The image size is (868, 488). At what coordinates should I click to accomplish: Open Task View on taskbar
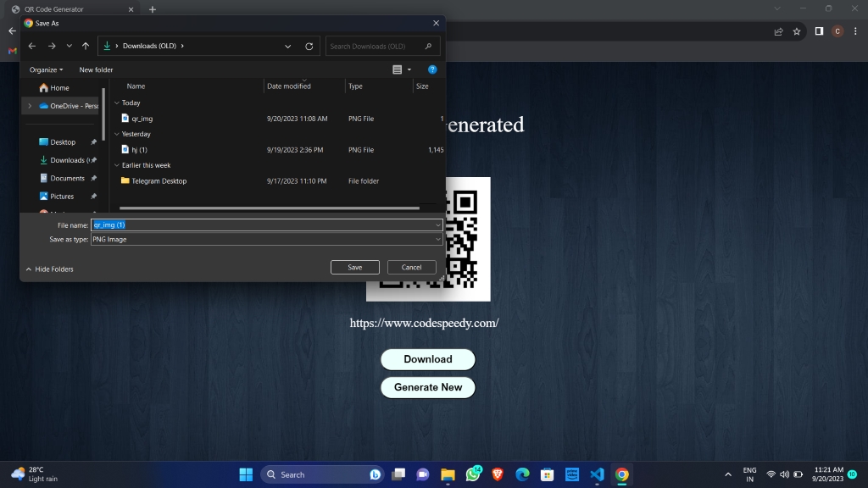pyautogui.click(x=398, y=474)
